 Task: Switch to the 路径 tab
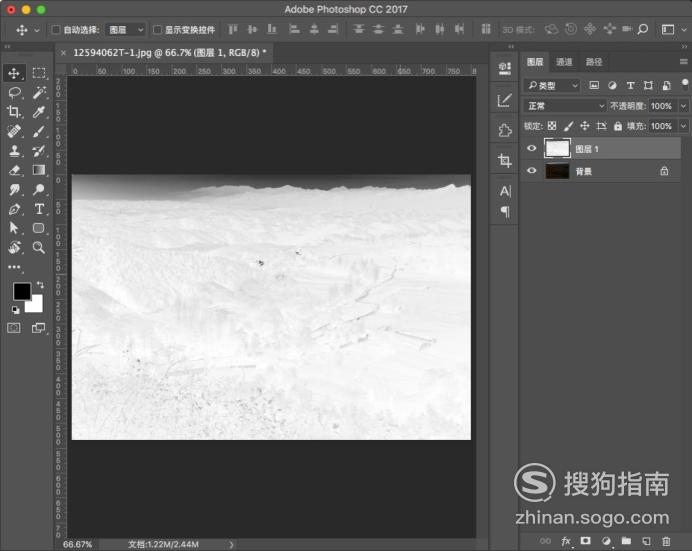pos(594,62)
